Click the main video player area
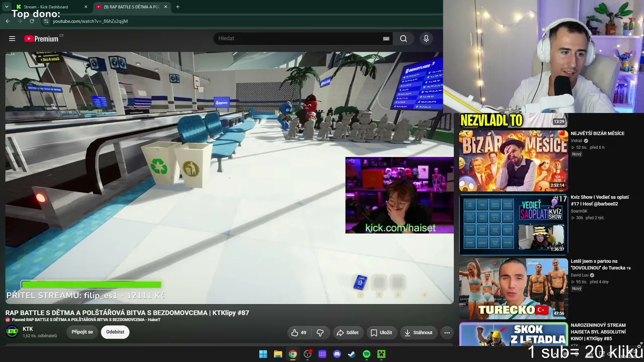 229,178
